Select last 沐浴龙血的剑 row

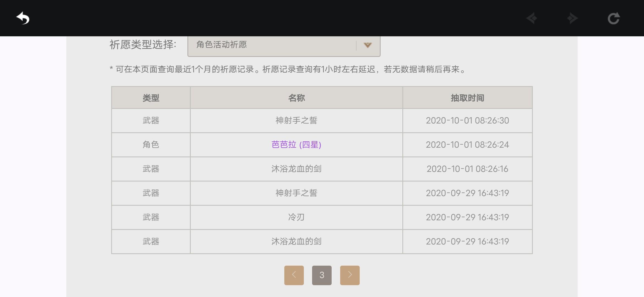point(322,241)
